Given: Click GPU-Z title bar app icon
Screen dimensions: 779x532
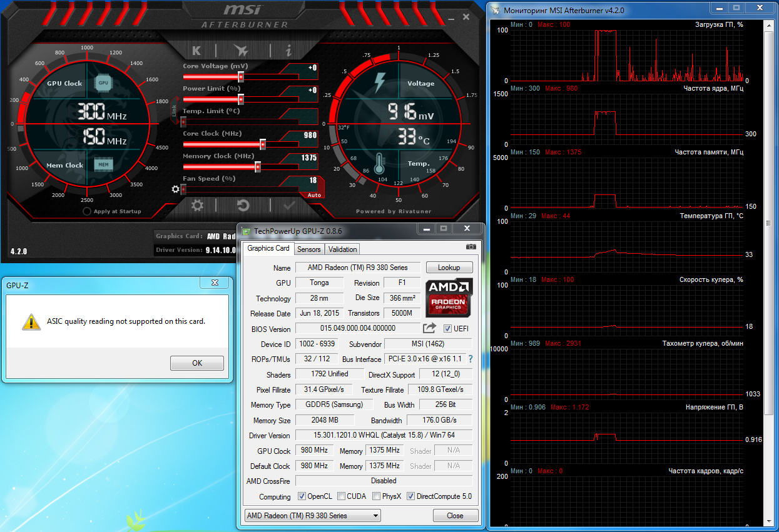Looking at the screenshot, I should pos(247,231).
